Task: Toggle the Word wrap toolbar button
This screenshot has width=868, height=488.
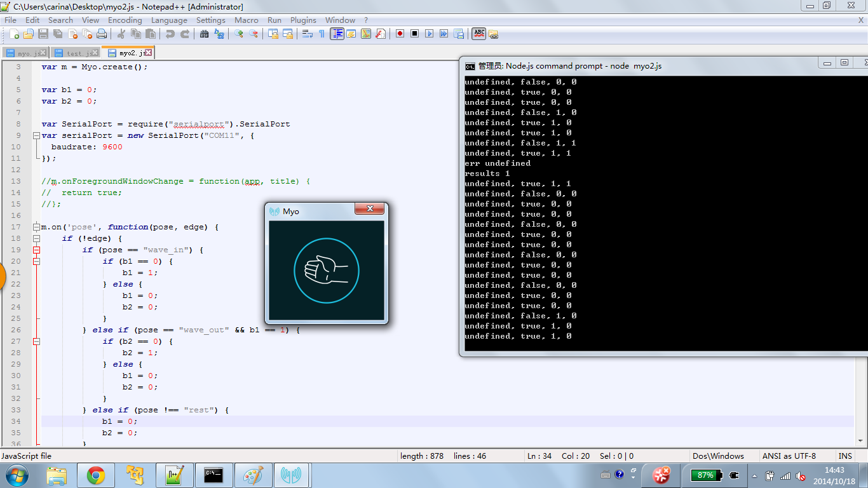Action: tap(308, 34)
